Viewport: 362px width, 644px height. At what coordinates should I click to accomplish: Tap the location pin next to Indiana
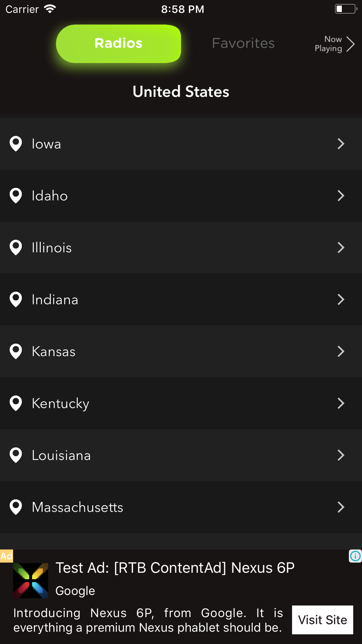tap(16, 300)
